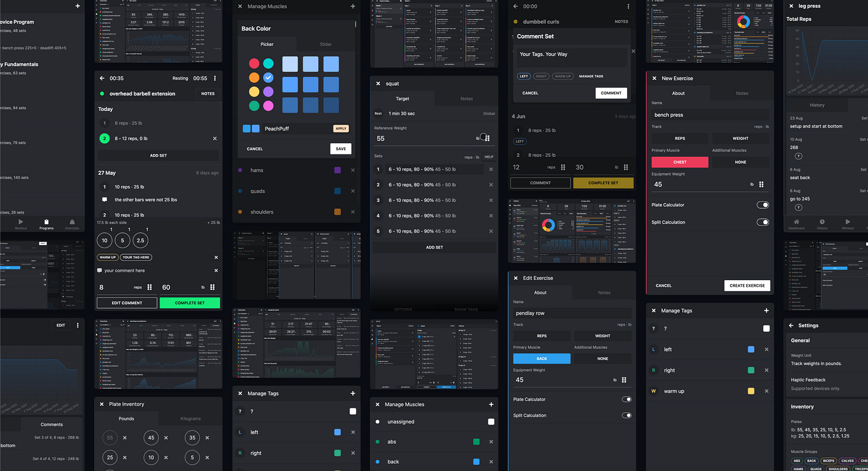Open the Notes tab in the squat panel
The image size is (868, 471).
point(466,98)
